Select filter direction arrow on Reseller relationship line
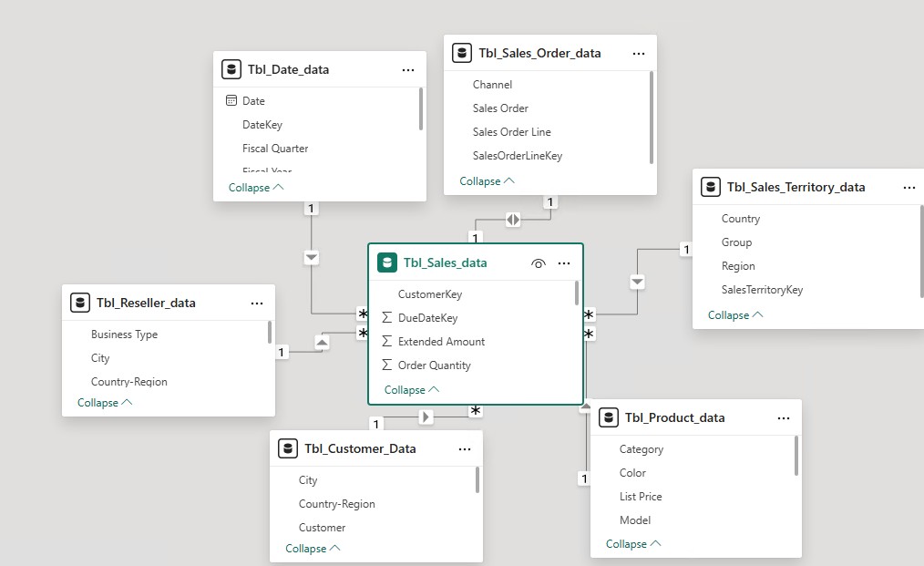 tap(322, 342)
